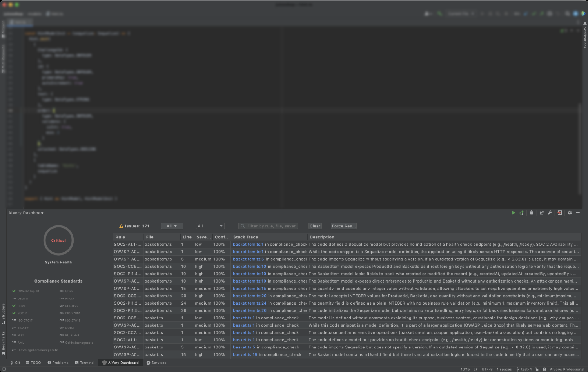Open the test-4 Git branch selector
This screenshot has width=588, height=372.
[524, 369]
